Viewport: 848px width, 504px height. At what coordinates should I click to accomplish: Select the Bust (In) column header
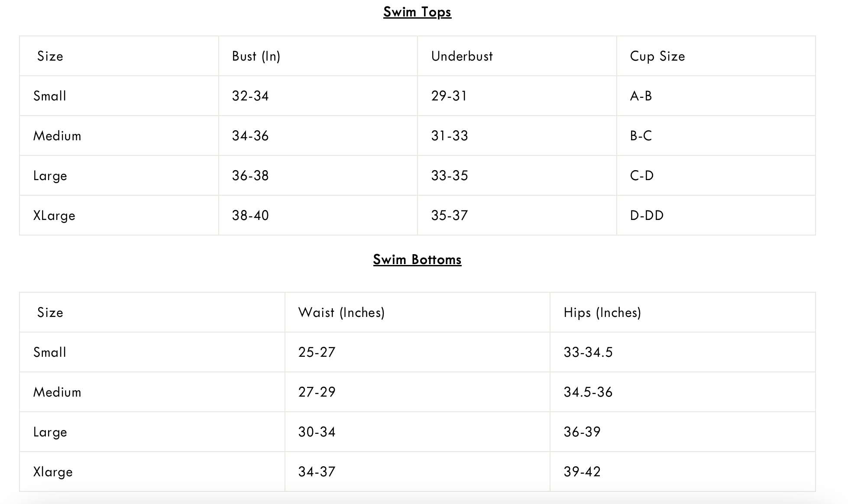(x=256, y=56)
